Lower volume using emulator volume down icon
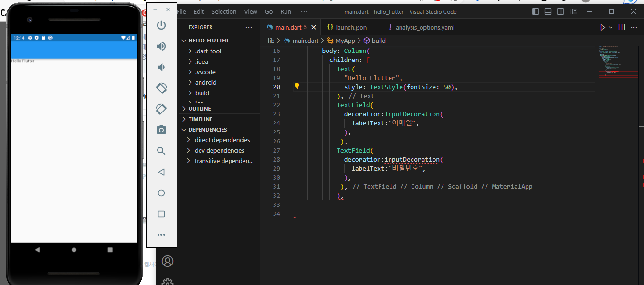 coord(161,67)
